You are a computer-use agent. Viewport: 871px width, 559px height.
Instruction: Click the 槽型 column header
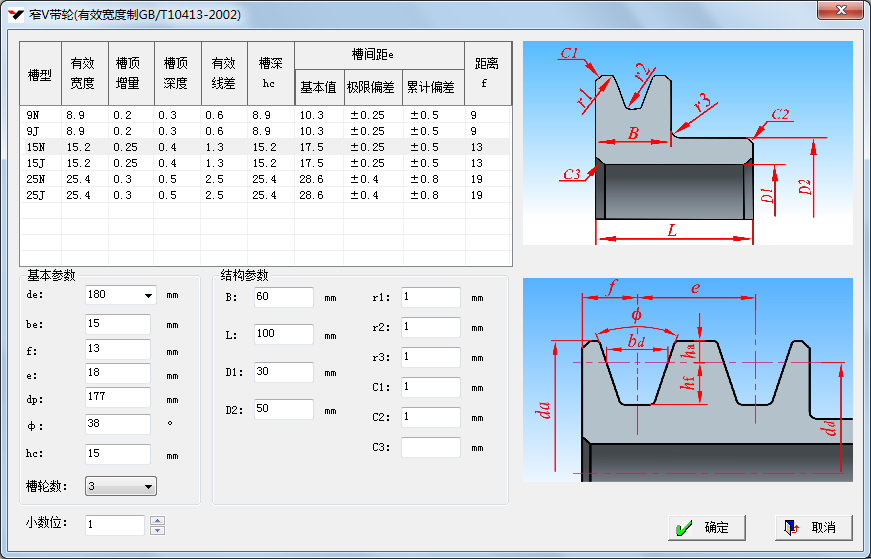pyautogui.click(x=40, y=74)
